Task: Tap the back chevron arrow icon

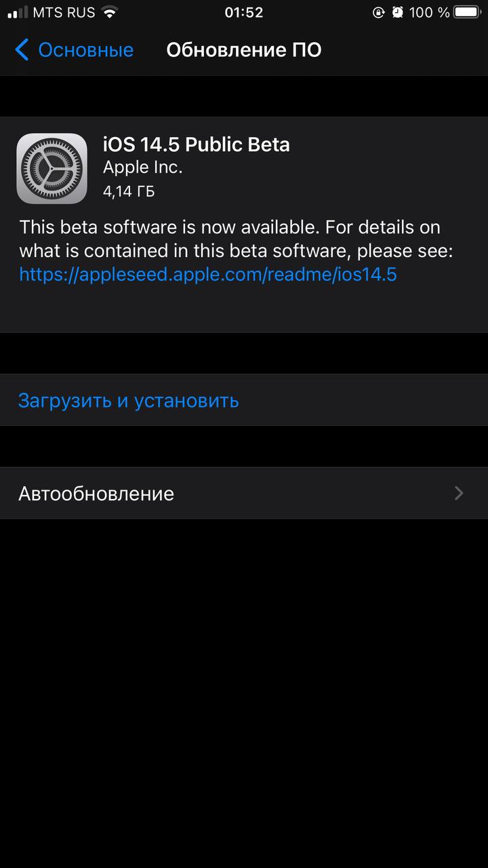Action: (22, 50)
